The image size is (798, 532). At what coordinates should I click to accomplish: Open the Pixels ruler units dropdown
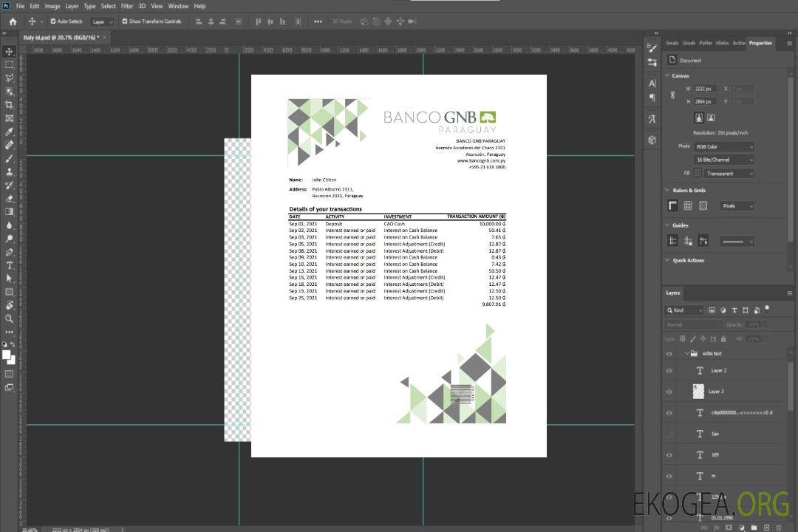point(737,206)
